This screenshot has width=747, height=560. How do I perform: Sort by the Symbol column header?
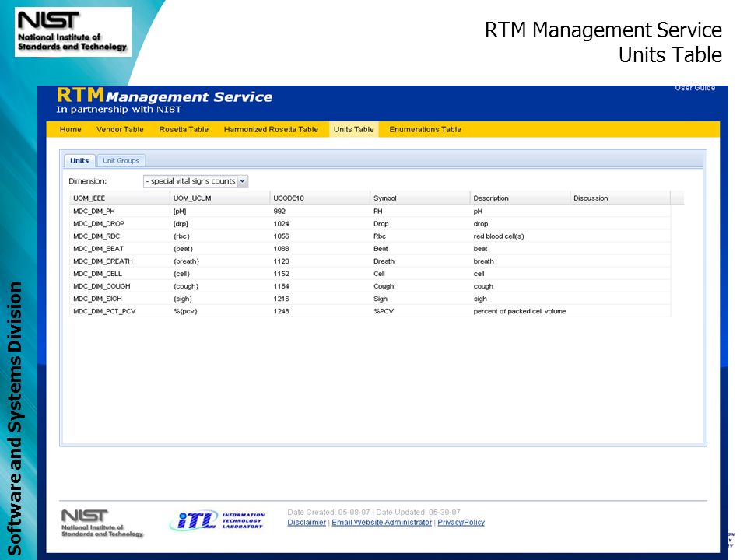(419, 198)
